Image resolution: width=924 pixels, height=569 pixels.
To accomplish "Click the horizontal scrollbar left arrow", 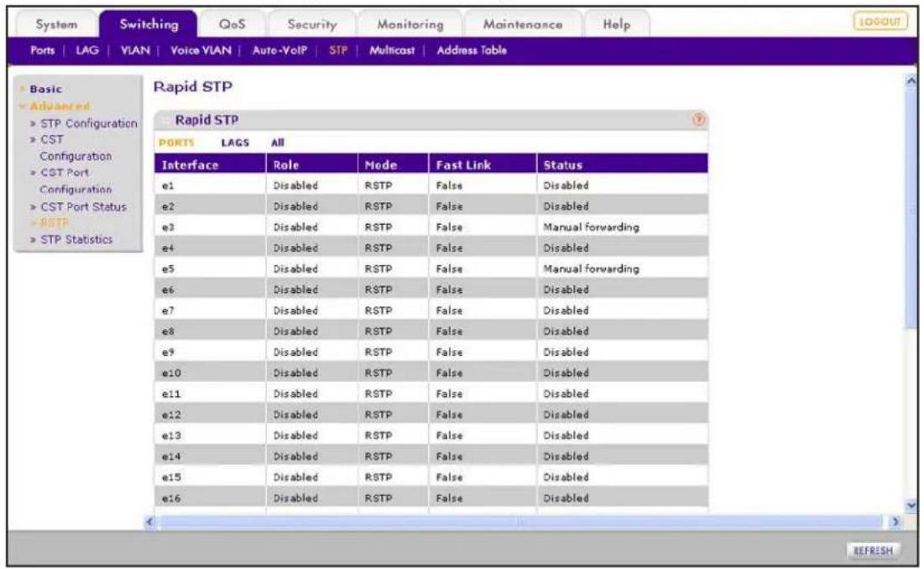I will pos(149,521).
